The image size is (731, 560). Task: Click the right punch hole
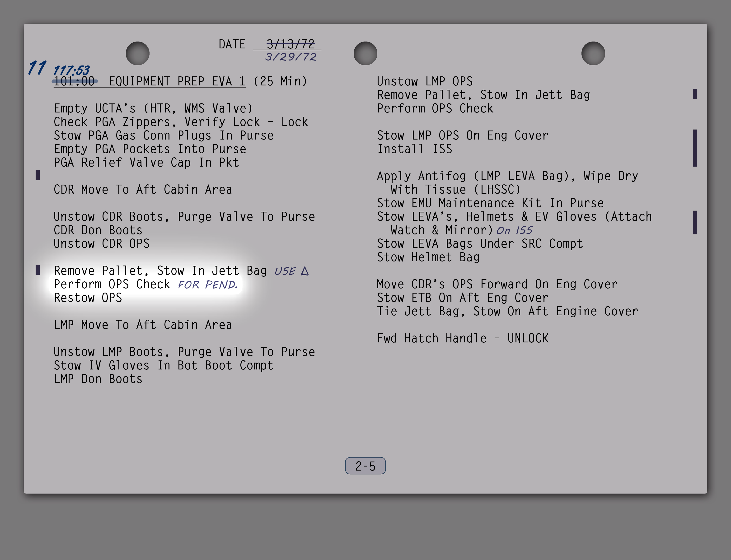pyautogui.click(x=593, y=53)
